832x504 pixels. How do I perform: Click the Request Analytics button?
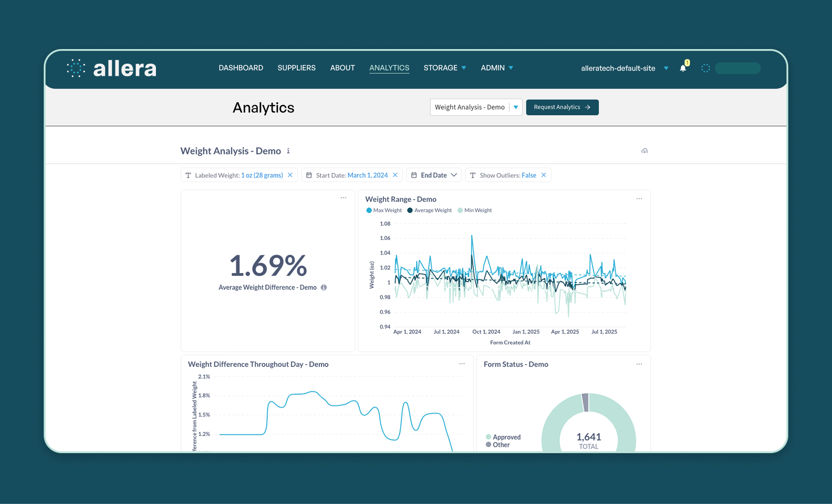point(562,107)
